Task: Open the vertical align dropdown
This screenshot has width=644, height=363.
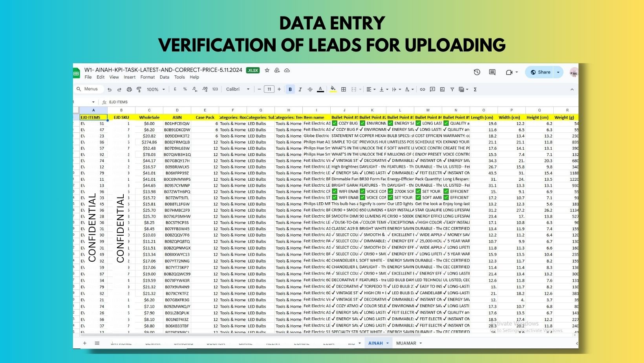Action: [x=383, y=90]
